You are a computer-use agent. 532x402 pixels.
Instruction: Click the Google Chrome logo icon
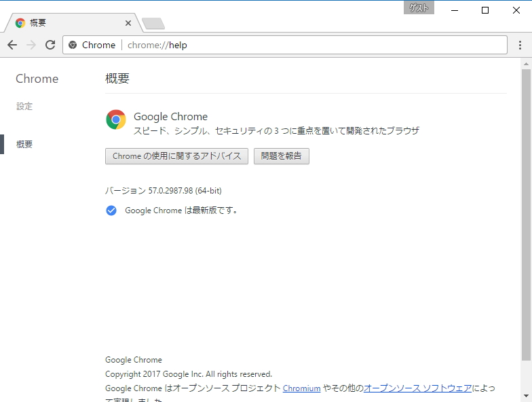coord(115,120)
